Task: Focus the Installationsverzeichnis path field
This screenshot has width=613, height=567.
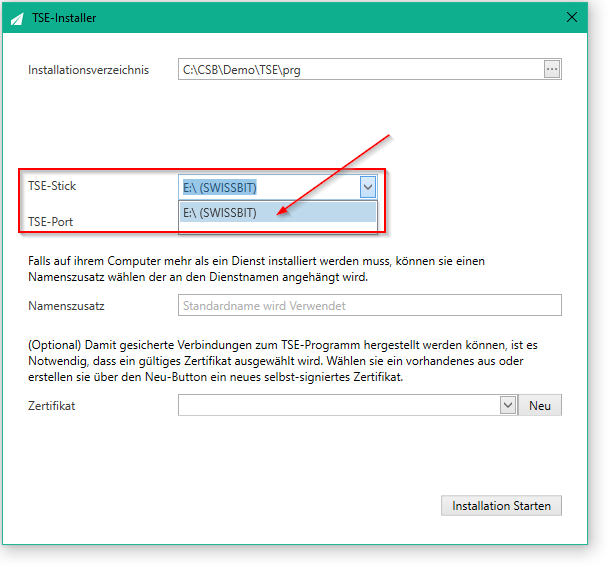Action: tap(360, 69)
